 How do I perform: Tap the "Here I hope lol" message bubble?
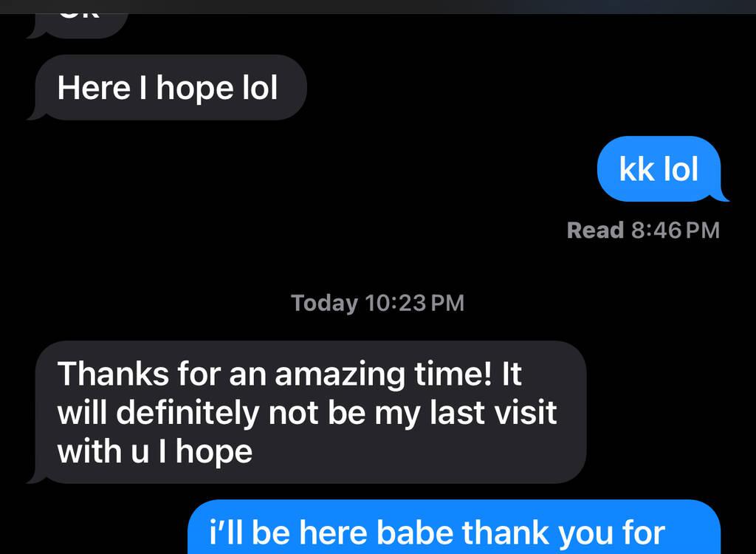coord(168,88)
